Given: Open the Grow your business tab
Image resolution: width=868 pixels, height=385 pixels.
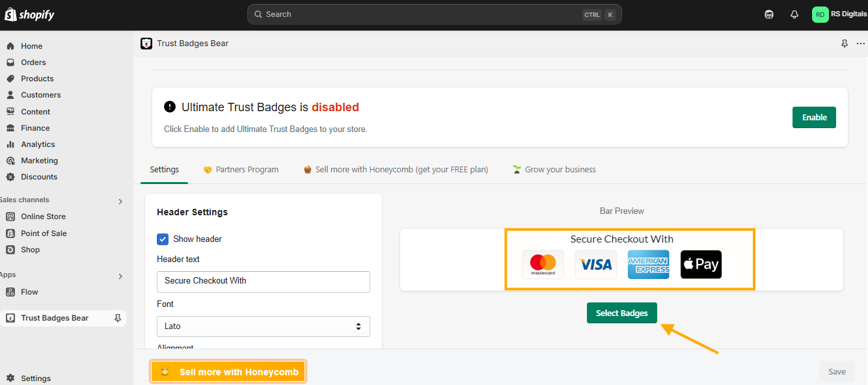Looking at the screenshot, I should tap(554, 170).
